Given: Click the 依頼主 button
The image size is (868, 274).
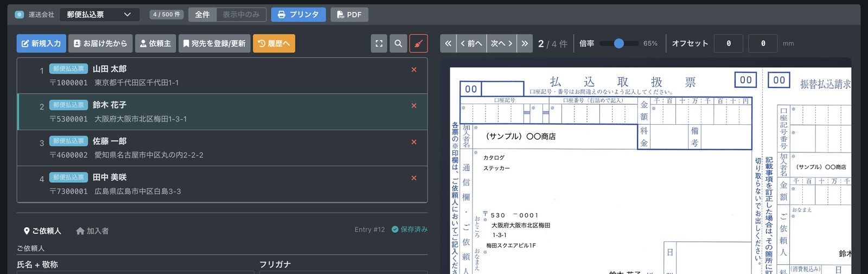Looking at the screenshot, I should click(156, 43).
